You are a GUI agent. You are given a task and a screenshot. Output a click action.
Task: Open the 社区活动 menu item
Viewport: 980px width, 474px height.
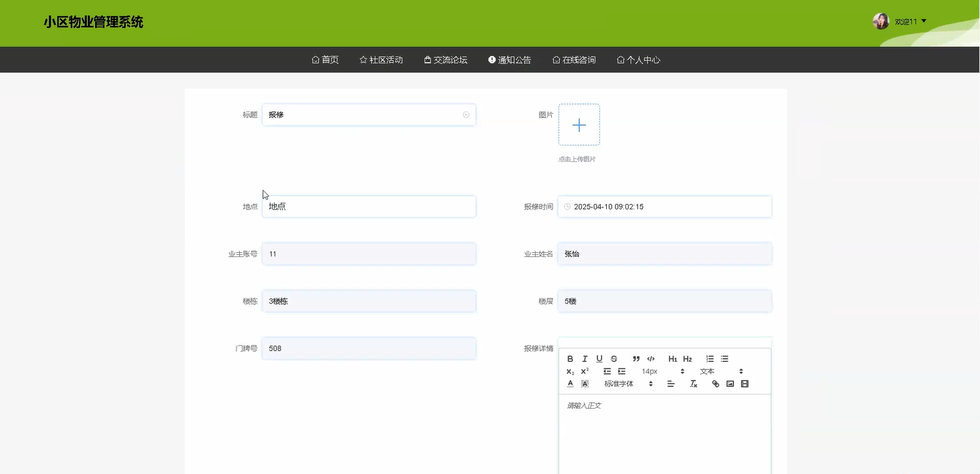coord(381,60)
